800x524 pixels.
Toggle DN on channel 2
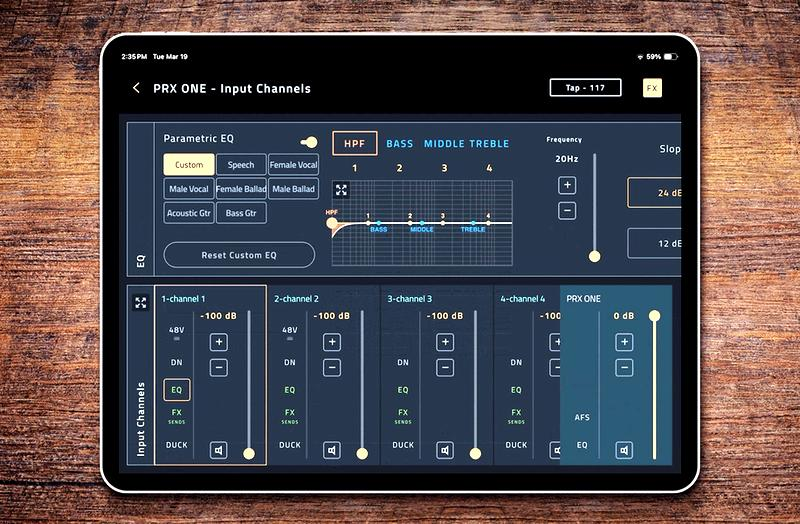290,362
